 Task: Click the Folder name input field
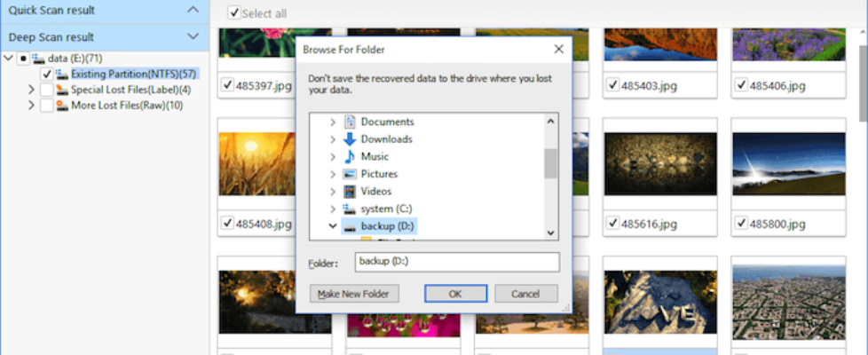coord(456,262)
